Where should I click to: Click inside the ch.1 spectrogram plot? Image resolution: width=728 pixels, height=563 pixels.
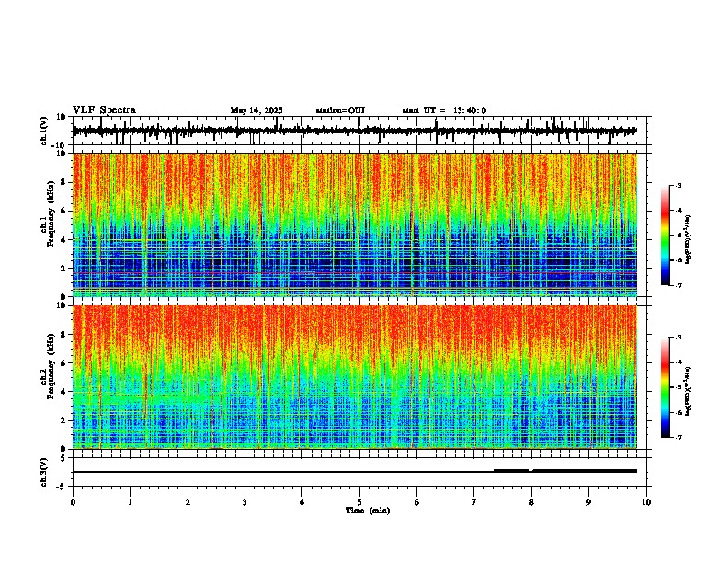point(355,224)
